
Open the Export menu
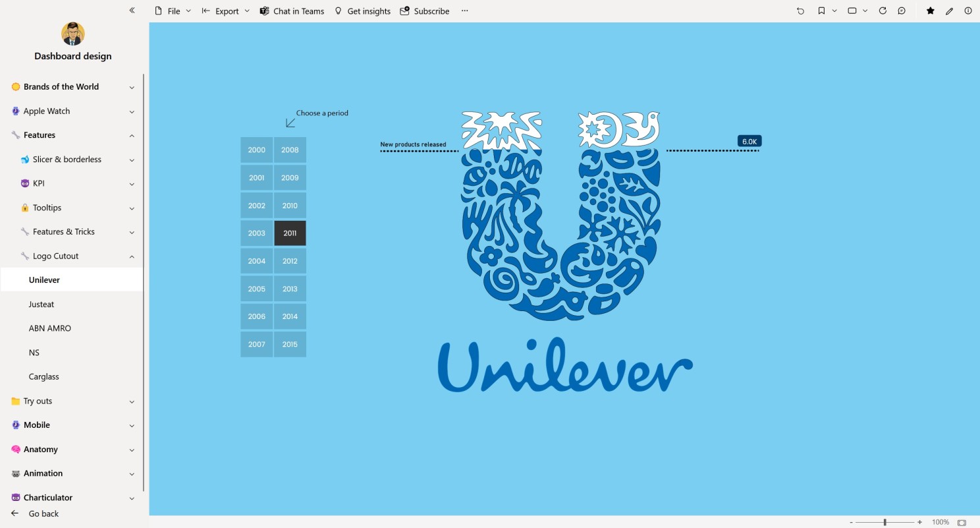226,11
